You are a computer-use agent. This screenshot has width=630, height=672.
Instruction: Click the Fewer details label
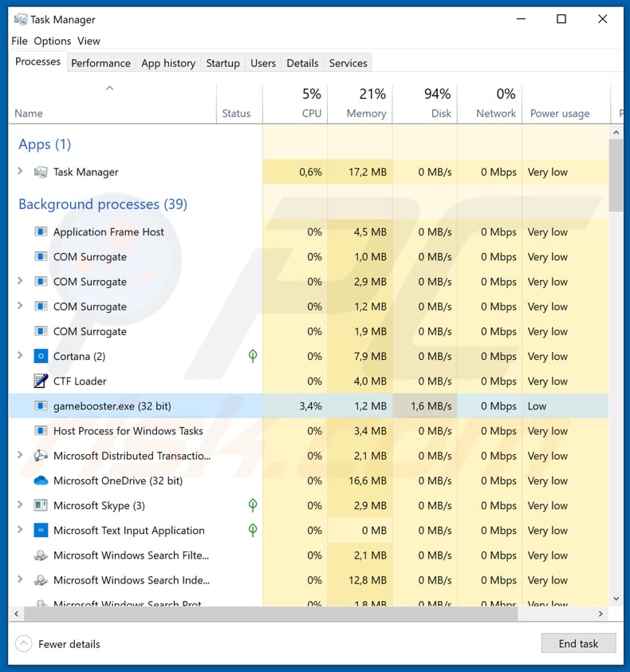click(69, 644)
